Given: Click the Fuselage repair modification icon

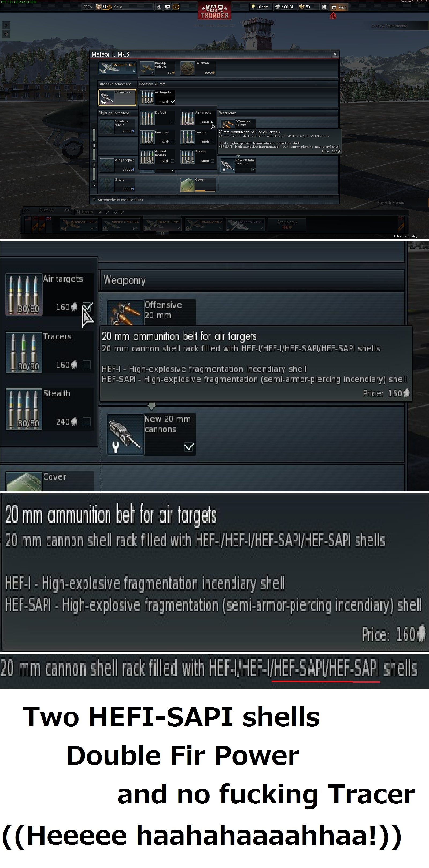Looking at the screenshot, I should pyautogui.click(x=107, y=127).
